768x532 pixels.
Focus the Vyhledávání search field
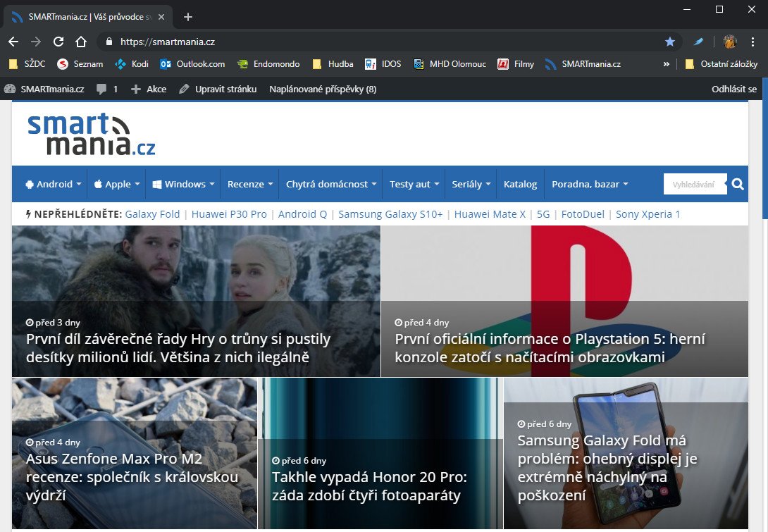(695, 184)
